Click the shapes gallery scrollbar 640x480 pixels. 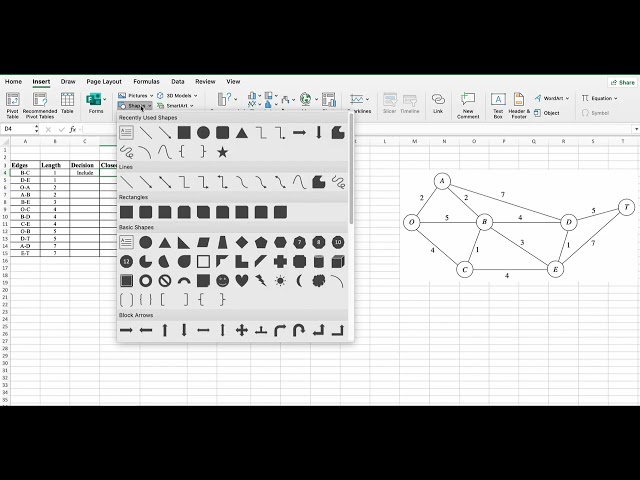pyautogui.click(x=351, y=168)
